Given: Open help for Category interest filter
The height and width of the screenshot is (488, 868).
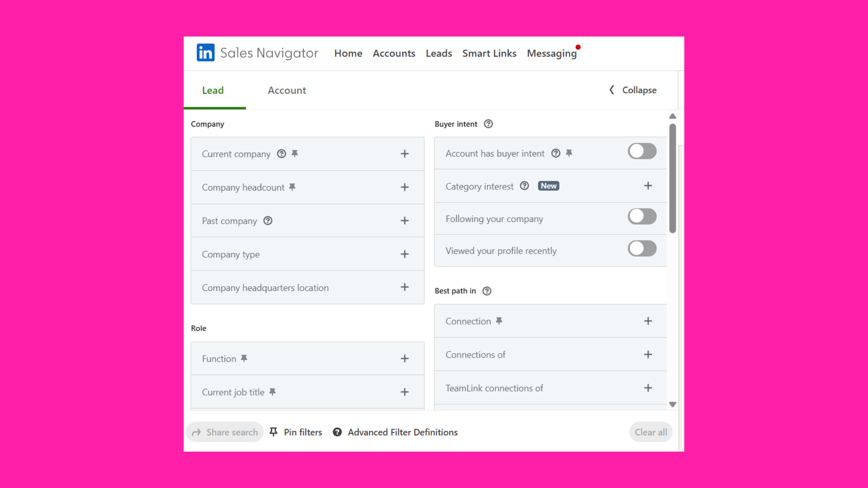Looking at the screenshot, I should point(524,186).
